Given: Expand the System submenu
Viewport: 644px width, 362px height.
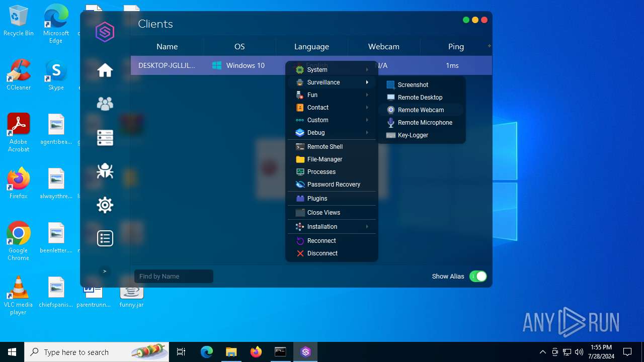Looking at the screenshot, I should (332, 69).
